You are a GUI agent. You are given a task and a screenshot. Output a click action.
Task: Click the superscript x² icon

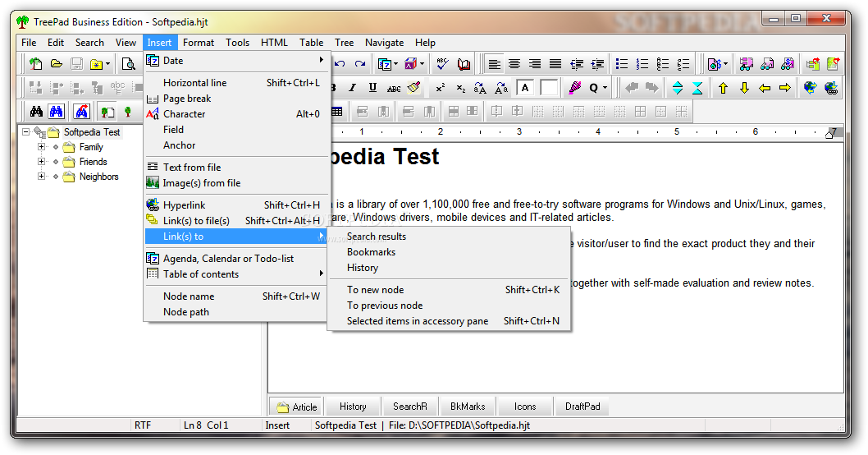click(x=440, y=88)
